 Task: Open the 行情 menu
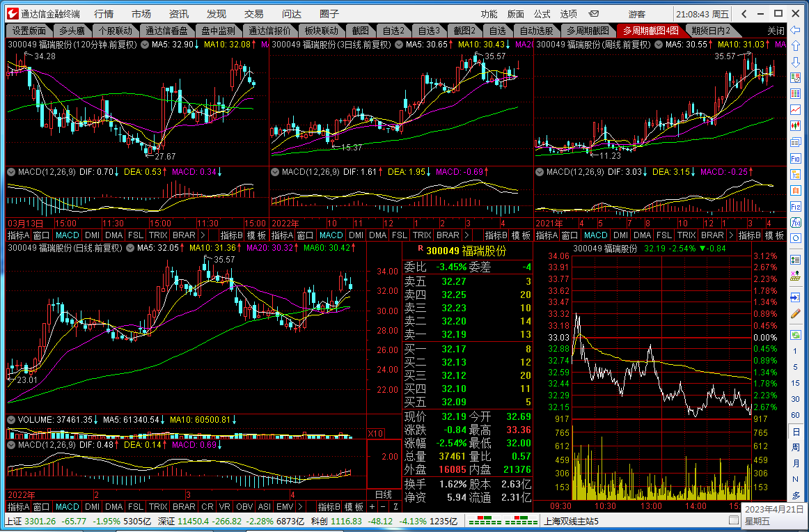point(104,14)
